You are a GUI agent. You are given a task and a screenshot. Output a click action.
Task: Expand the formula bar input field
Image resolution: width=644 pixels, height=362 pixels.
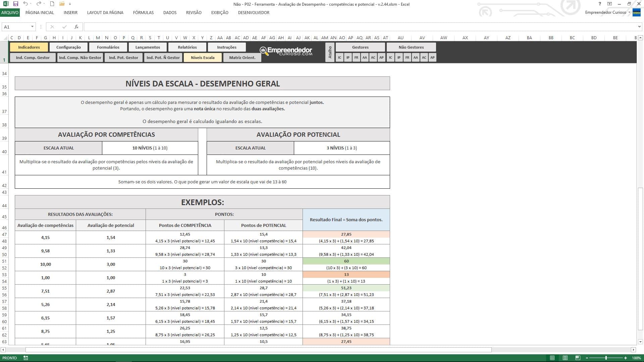pos(639,26)
